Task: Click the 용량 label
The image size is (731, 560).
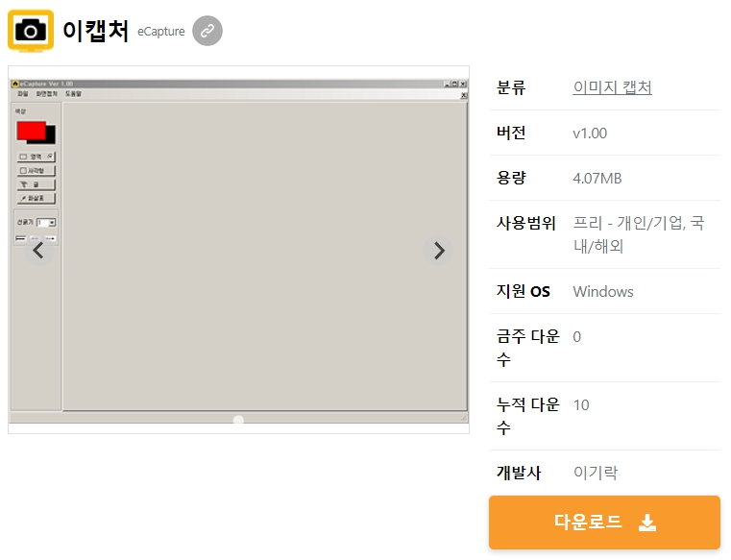Action: pyautogui.click(x=511, y=178)
